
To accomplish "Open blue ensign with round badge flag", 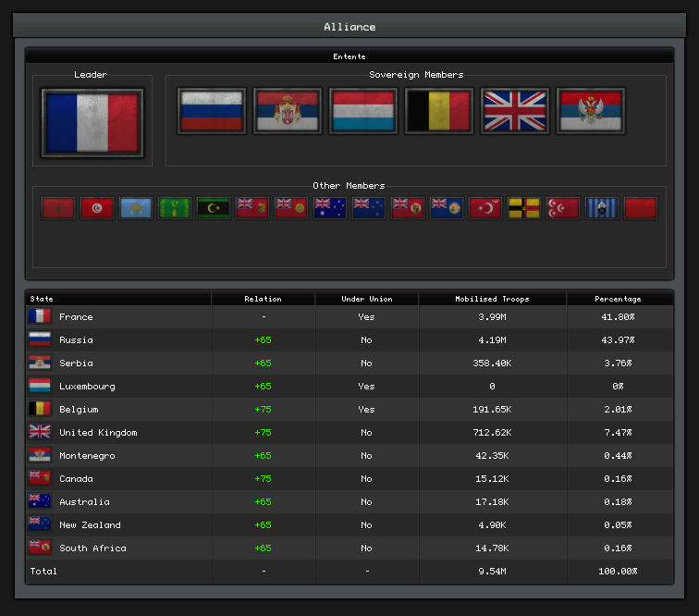I will click(x=446, y=208).
